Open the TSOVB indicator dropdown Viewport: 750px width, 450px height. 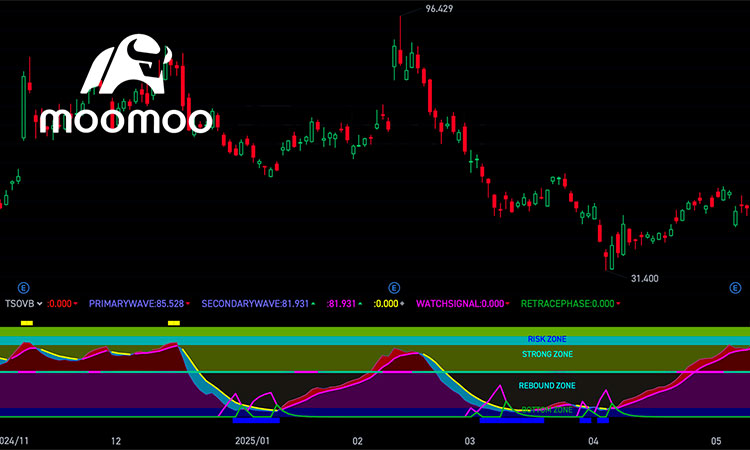(x=23, y=304)
